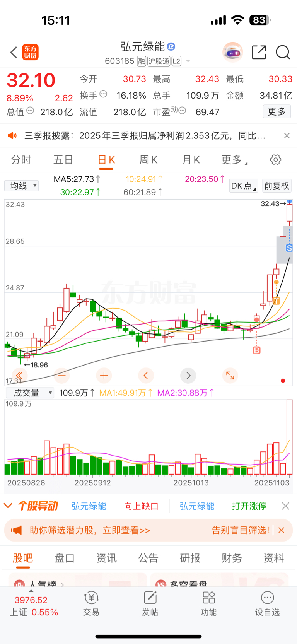The width and height of the screenshot is (297, 644).
Task: Open 向上缺口 stock alert
Action: tap(141, 506)
